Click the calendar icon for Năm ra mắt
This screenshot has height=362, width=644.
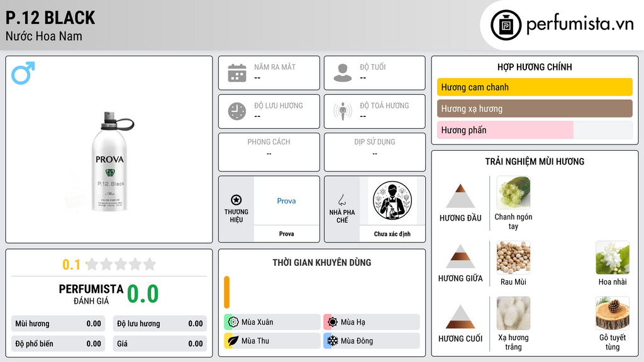click(237, 73)
